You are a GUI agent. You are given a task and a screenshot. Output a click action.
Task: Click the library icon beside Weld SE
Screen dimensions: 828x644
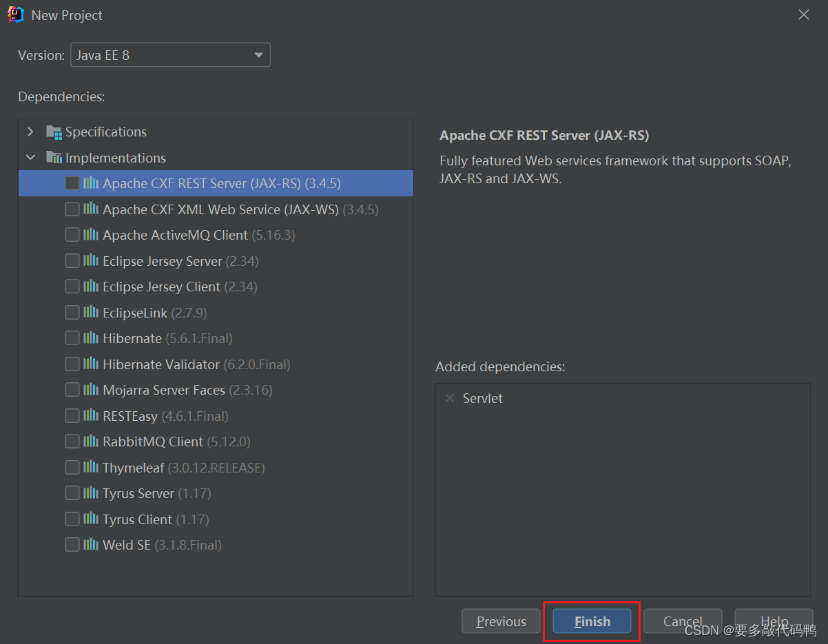(x=91, y=545)
